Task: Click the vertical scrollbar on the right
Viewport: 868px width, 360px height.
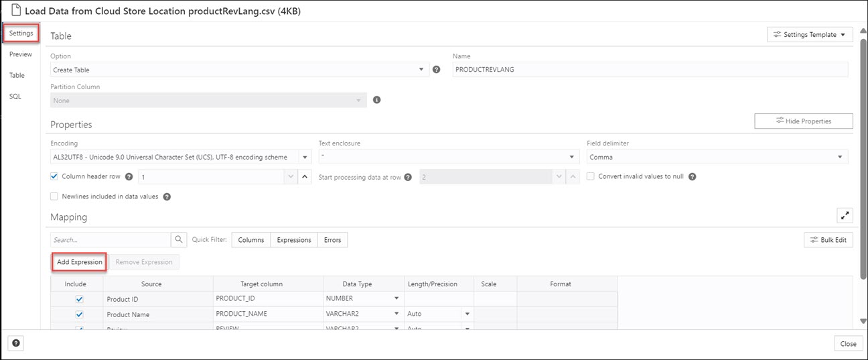Action: [x=863, y=154]
